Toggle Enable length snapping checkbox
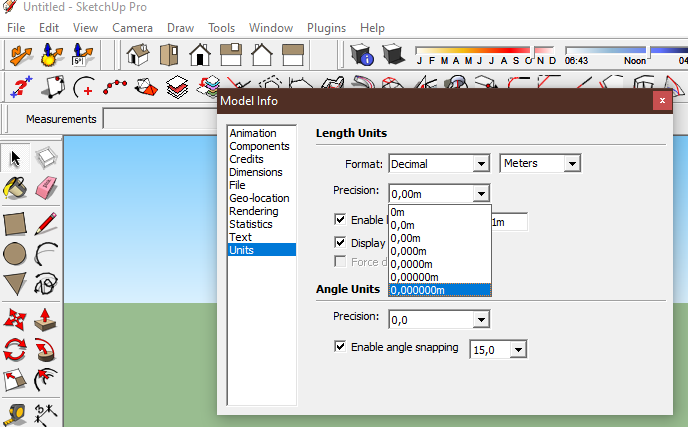Viewport: 688px width, 427px height. [x=340, y=219]
